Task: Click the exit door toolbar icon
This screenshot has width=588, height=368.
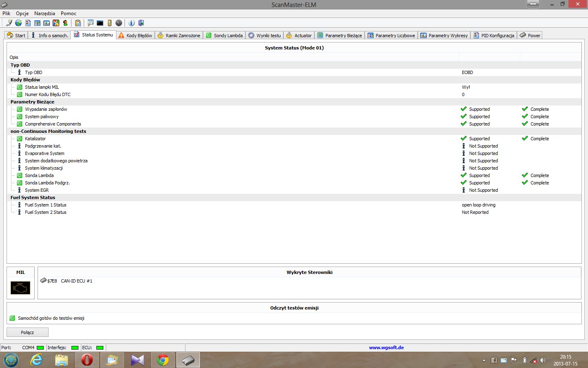Action: coord(141,23)
